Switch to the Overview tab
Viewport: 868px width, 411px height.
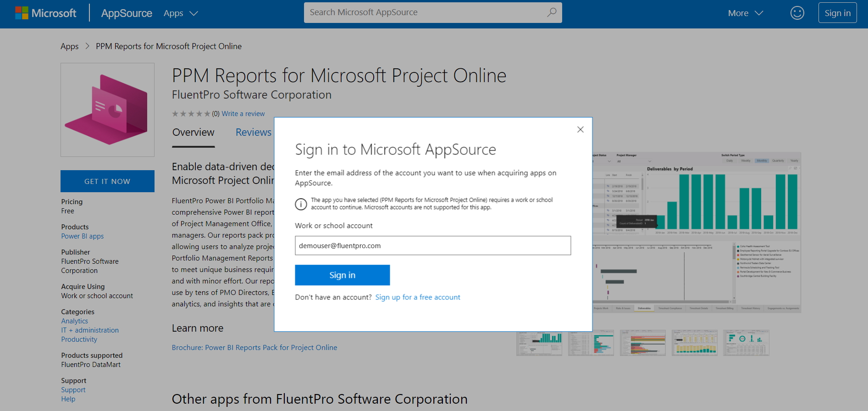[194, 133]
